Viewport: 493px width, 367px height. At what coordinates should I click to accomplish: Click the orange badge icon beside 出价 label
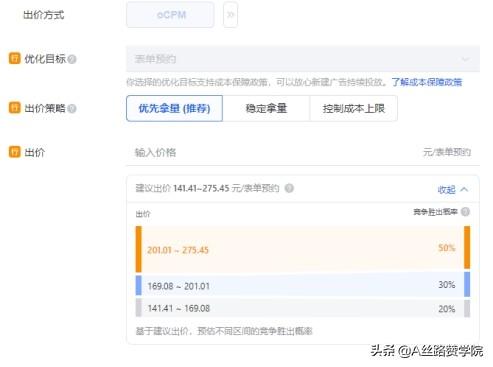(15, 152)
